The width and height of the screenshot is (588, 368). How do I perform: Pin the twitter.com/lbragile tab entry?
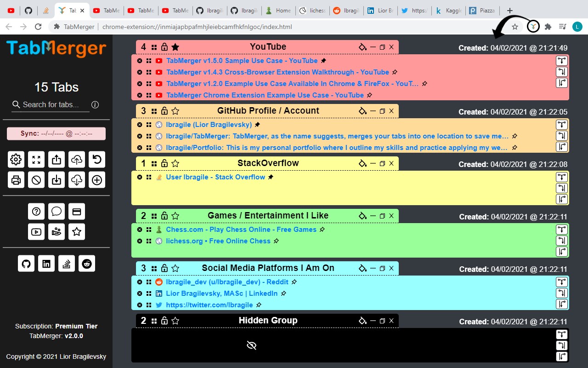[x=259, y=305]
